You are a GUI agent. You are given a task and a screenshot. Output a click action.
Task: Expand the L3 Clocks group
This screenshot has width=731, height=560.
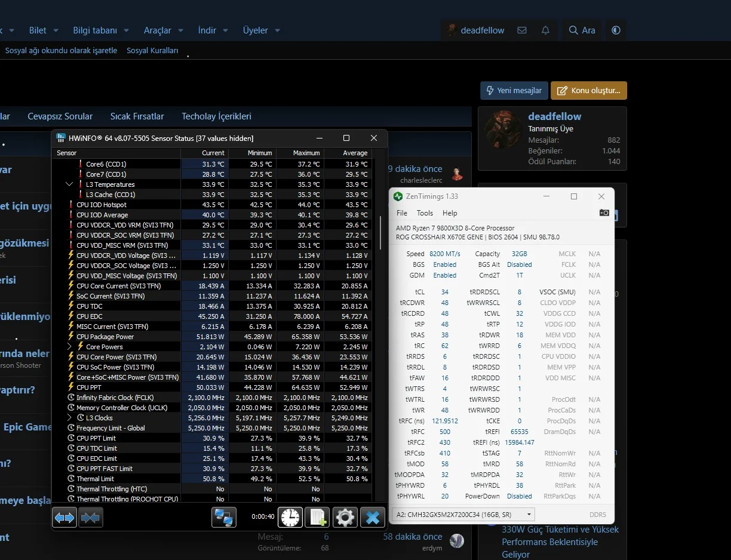point(70,418)
